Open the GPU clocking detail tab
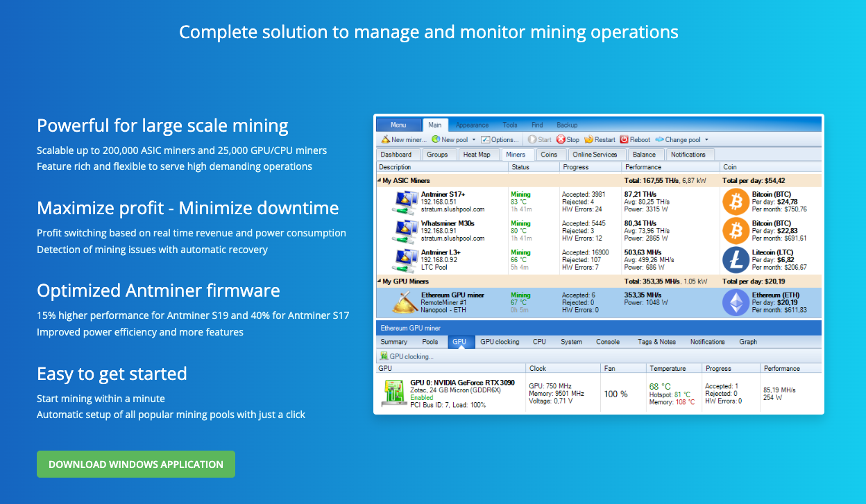Screen dimensions: 866x504 point(500,342)
